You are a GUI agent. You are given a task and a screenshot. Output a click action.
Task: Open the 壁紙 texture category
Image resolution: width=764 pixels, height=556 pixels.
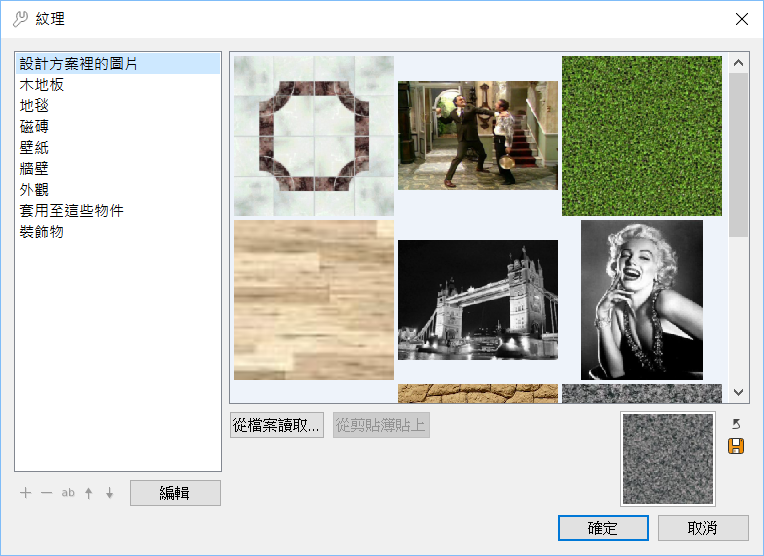34,148
